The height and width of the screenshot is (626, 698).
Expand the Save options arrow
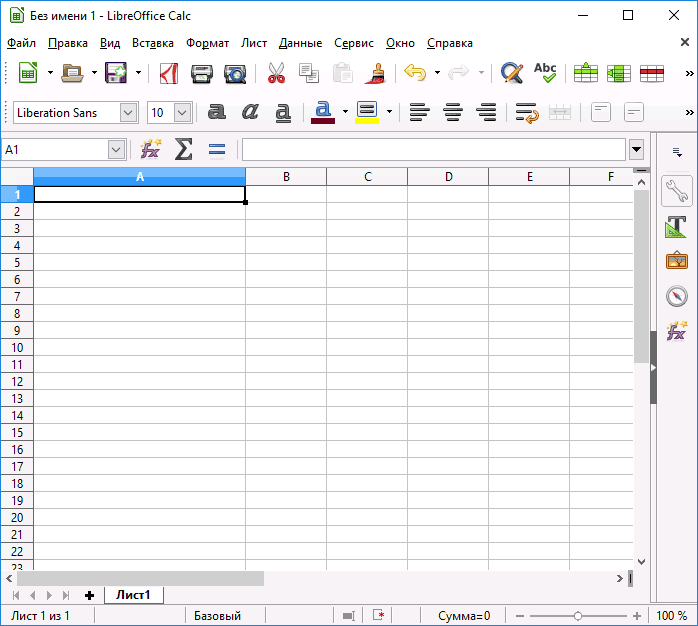[138, 73]
